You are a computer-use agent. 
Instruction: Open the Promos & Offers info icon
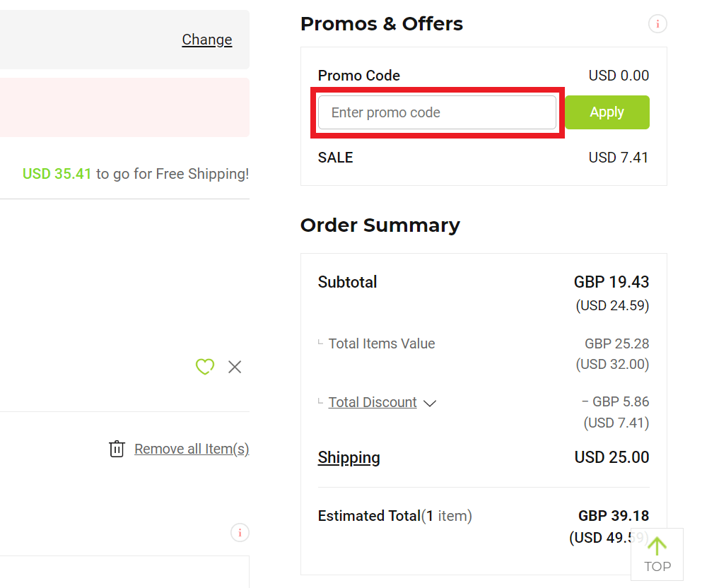(x=657, y=24)
